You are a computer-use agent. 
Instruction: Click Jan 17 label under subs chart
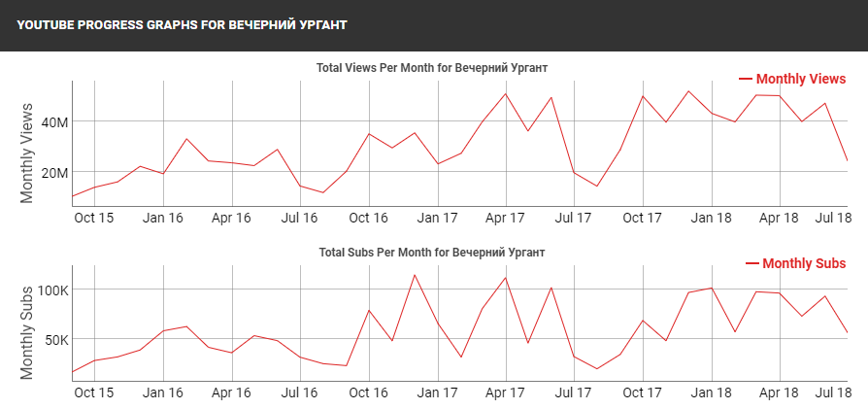click(x=437, y=392)
